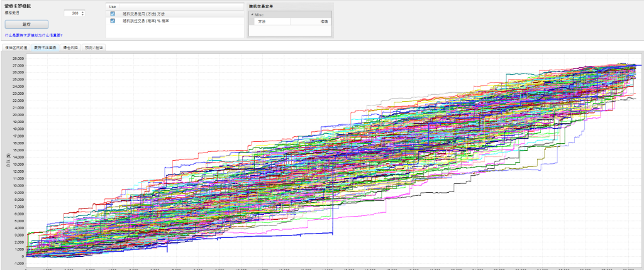Open the 预测 / 验证 tab

(x=95, y=47)
